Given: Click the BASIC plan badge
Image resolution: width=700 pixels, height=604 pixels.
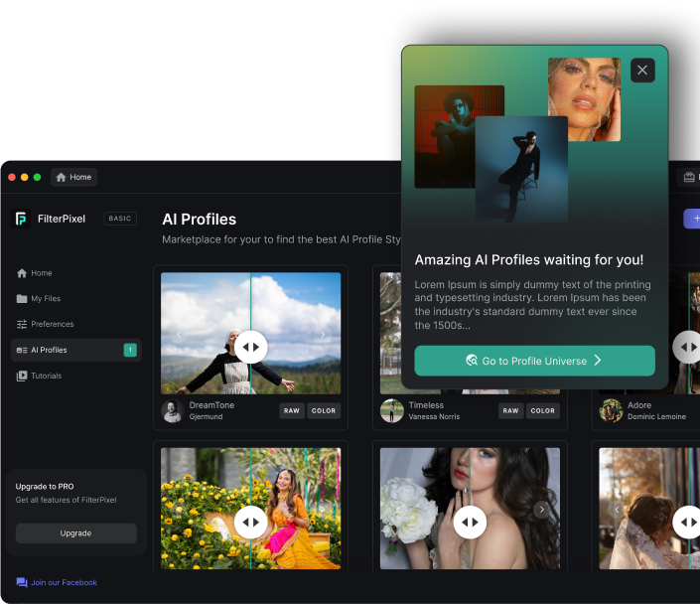Looking at the screenshot, I should tap(120, 219).
